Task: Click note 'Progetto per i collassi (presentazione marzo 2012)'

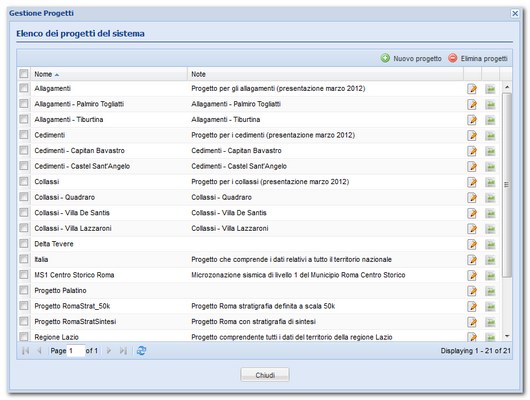Action: coord(270,182)
